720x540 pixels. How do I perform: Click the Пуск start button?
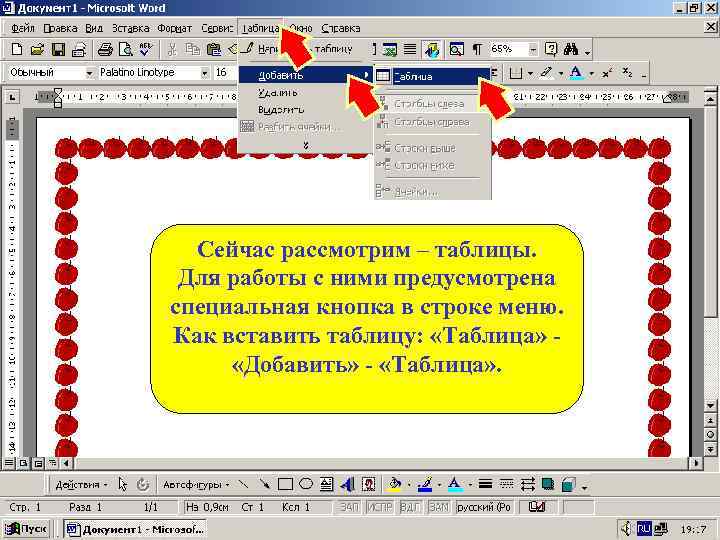pos(26,529)
